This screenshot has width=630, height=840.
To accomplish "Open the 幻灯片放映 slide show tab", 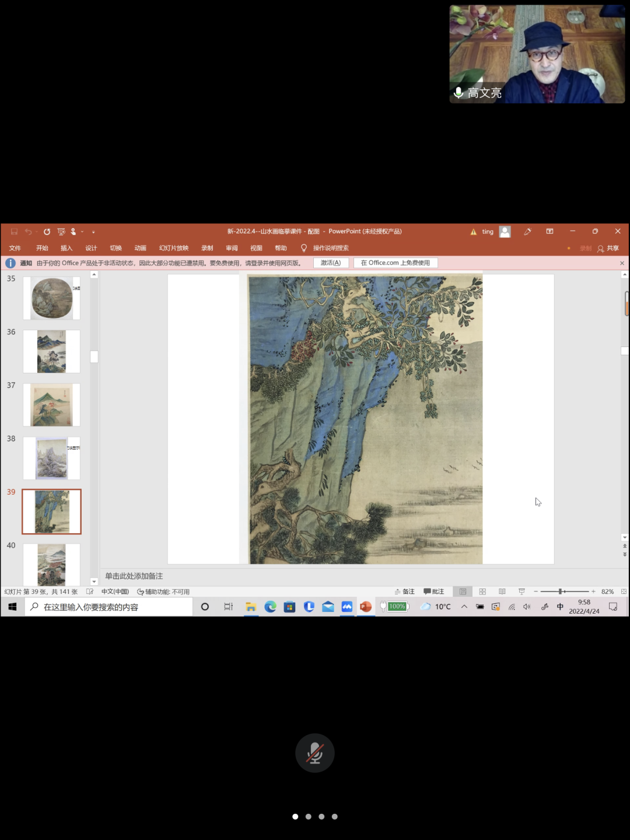I will 174,248.
